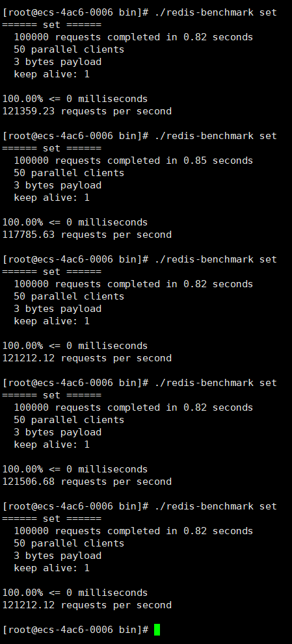Click the last 'keep alive: 1' line
292x644 pixels.
pos(51,568)
